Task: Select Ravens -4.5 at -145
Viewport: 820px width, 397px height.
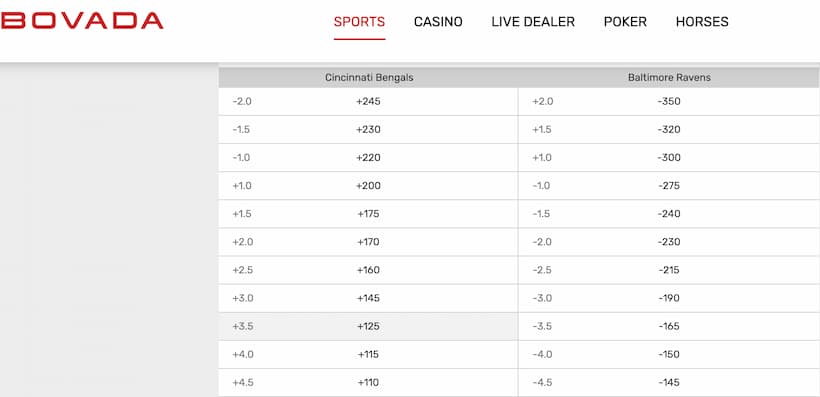Action: pyautogui.click(x=669, y=383)
